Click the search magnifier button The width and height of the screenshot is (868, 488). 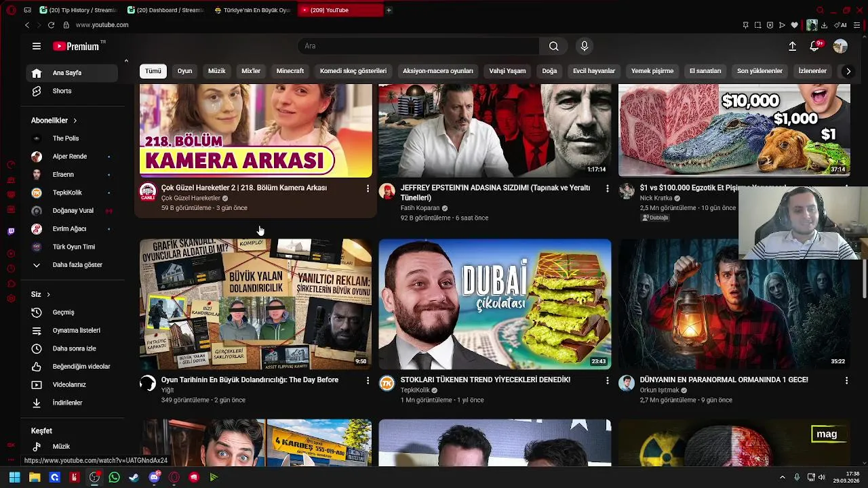(x=554, y=46)
